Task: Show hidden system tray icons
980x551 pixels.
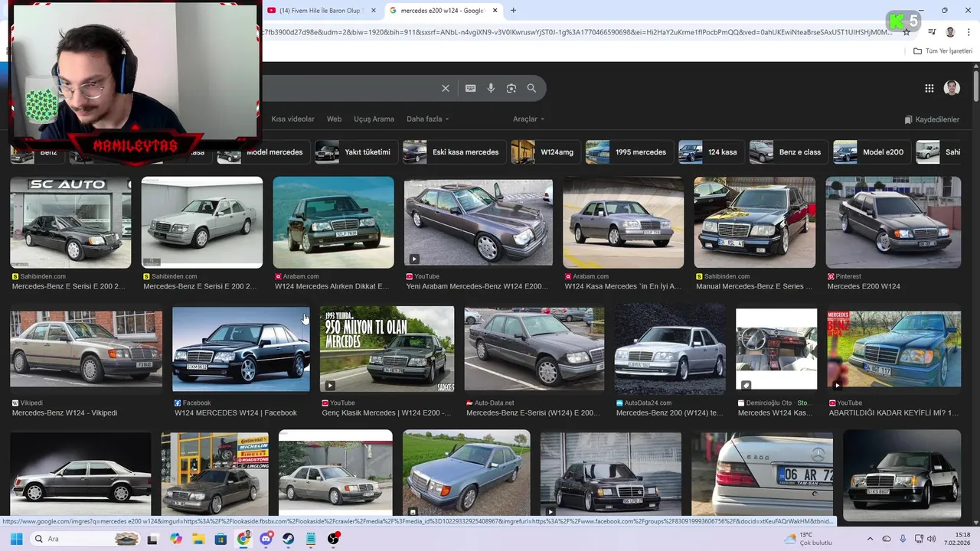Action: click(870, 539)
